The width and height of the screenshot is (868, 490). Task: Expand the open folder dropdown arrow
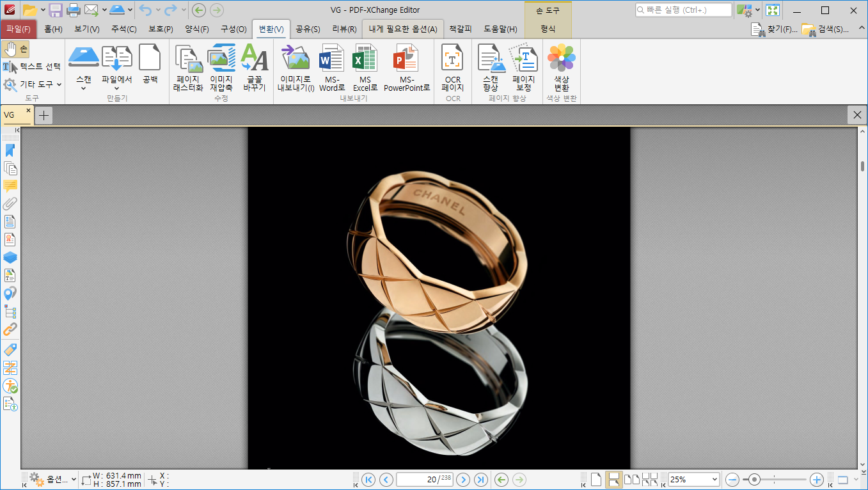coord(43,10)
